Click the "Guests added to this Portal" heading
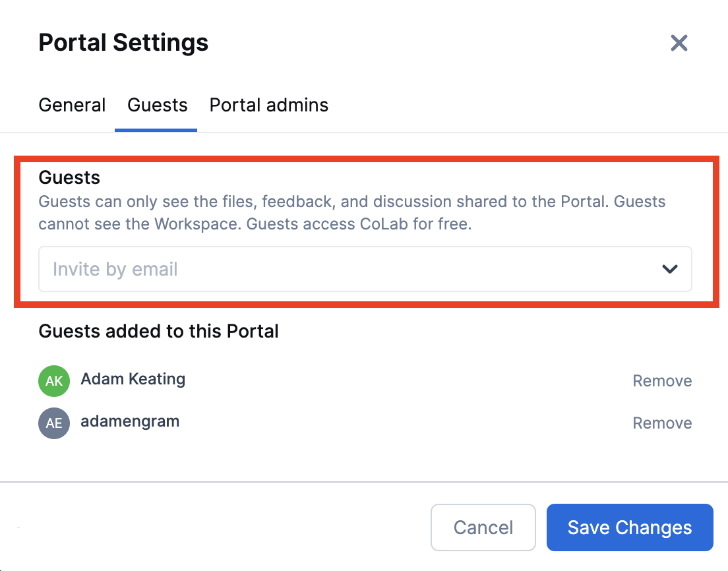This screenshot has width=728, height=571. (x=158, y=330)
